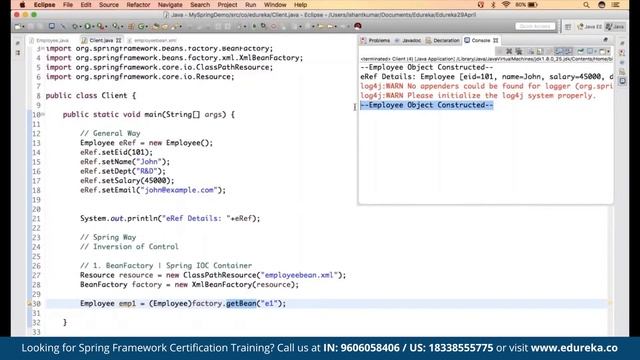Switch to the Java EE perspective

point(590,27)
